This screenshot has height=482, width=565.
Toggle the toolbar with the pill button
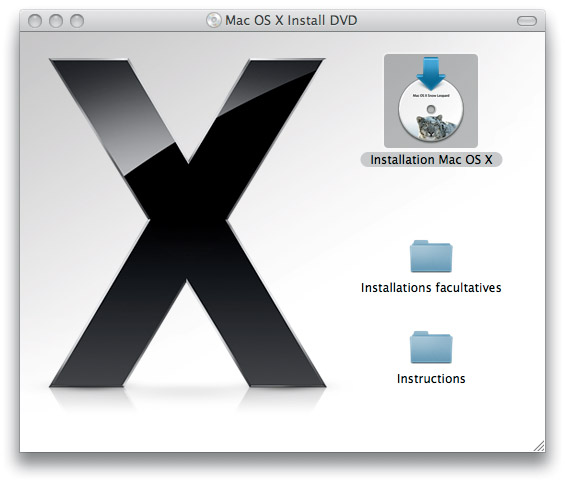pyautogui.click(x=527, y=21)
